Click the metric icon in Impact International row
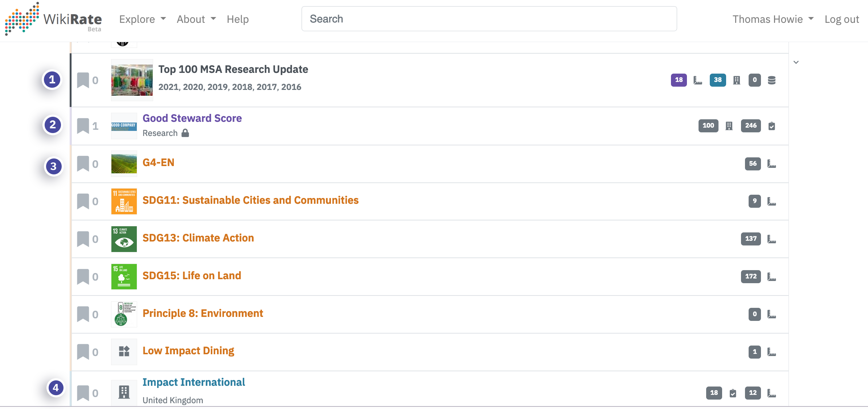Screen dimensions: 868x409 (x=772, y=393)
